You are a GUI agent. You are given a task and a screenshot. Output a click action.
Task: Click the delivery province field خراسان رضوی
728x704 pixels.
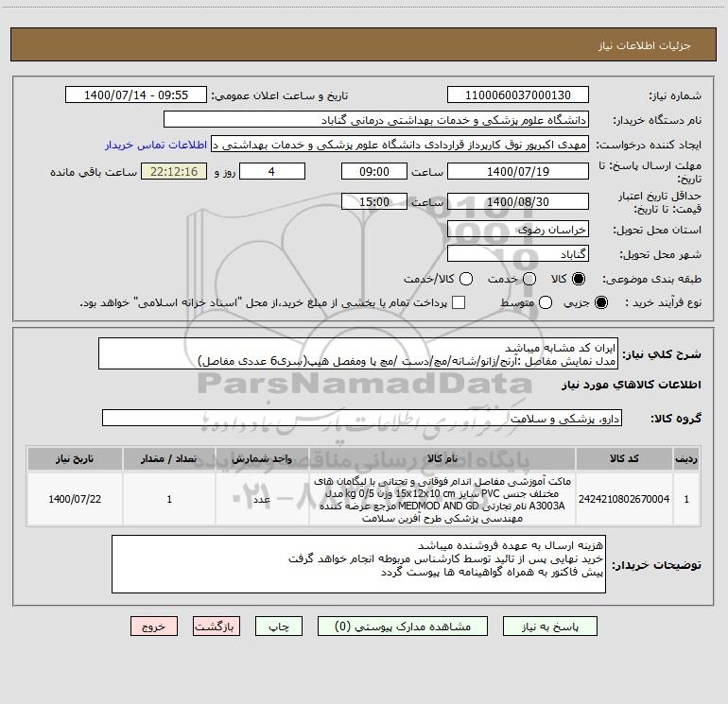(518, 230)
